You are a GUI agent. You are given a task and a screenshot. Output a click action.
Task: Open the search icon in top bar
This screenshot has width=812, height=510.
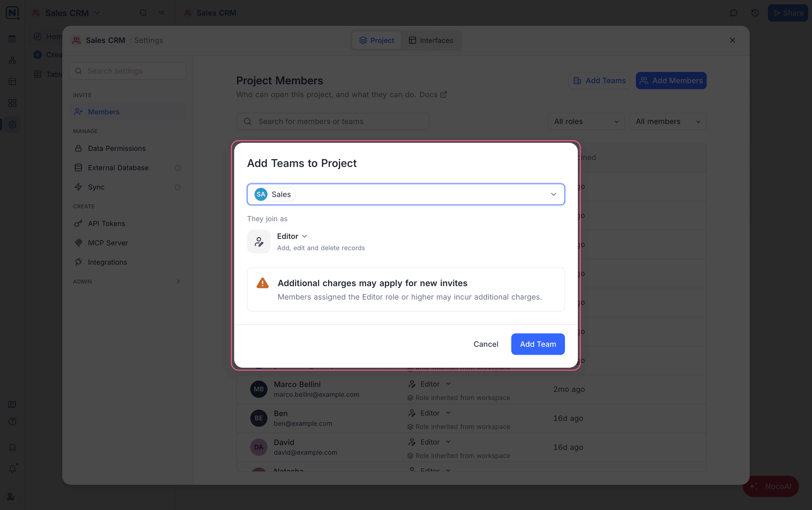(x=143, y=13)
